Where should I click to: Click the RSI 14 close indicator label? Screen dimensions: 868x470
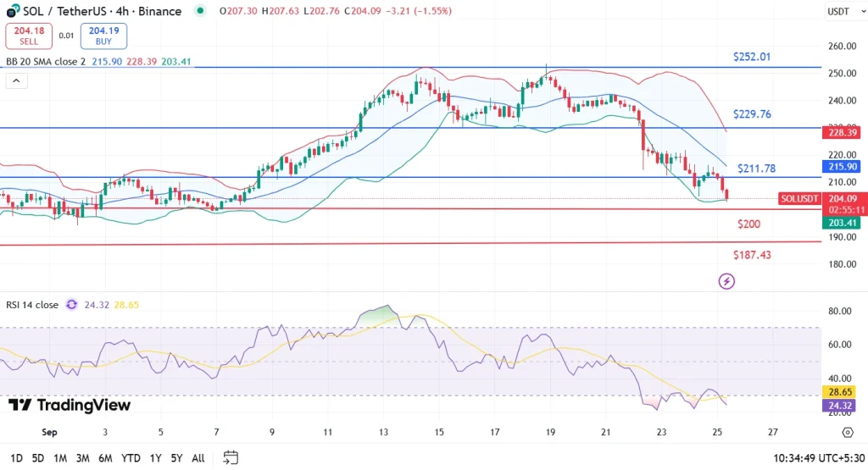32,305
